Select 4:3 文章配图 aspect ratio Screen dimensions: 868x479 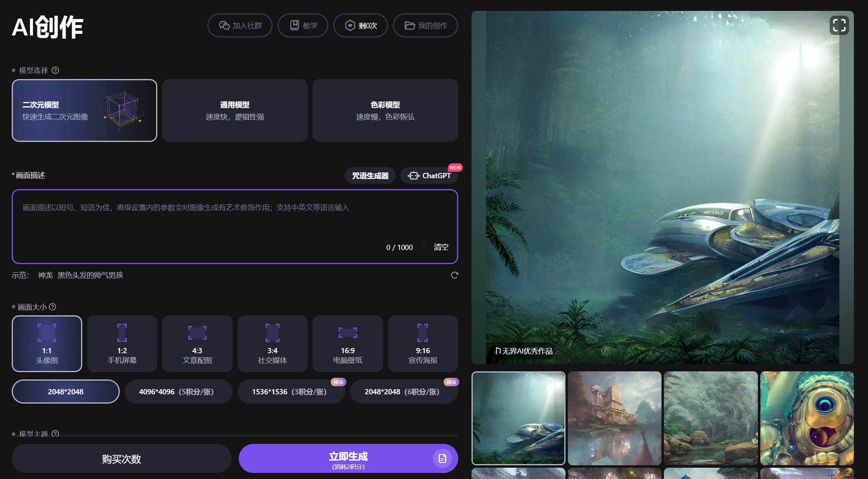[197, 344]
